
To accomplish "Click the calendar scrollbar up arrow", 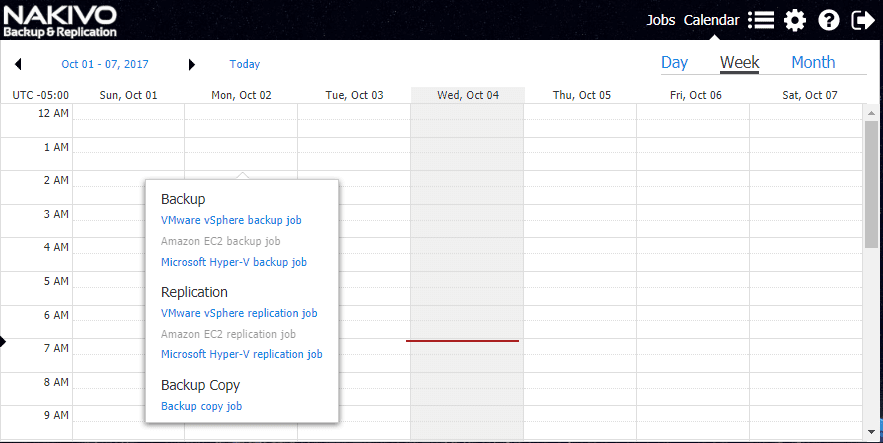I will (871, 113).
